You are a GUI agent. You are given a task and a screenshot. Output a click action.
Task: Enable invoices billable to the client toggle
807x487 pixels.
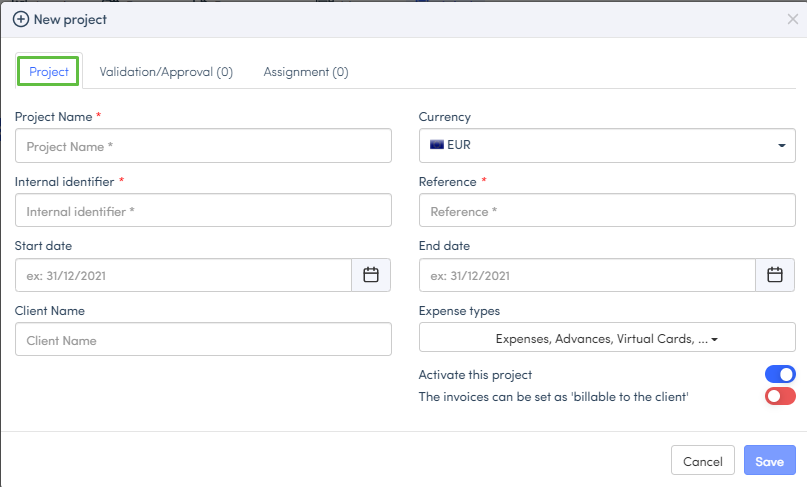click(780, 397)
